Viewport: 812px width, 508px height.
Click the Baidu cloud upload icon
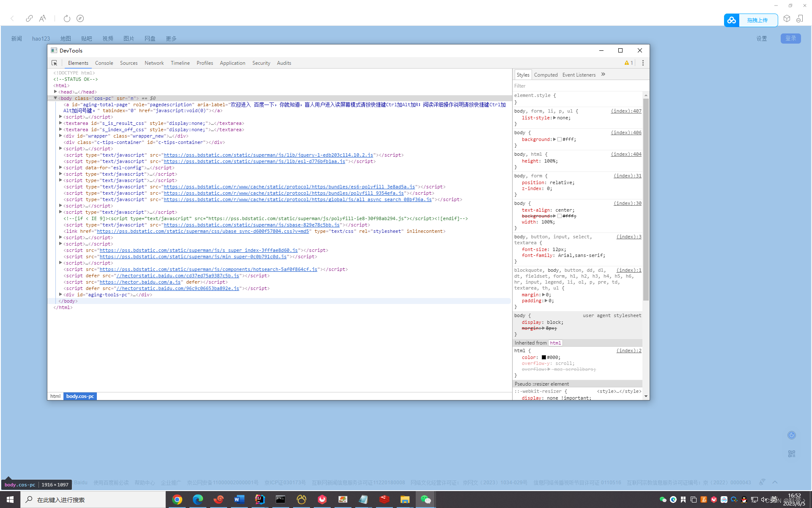click(732, 20)
